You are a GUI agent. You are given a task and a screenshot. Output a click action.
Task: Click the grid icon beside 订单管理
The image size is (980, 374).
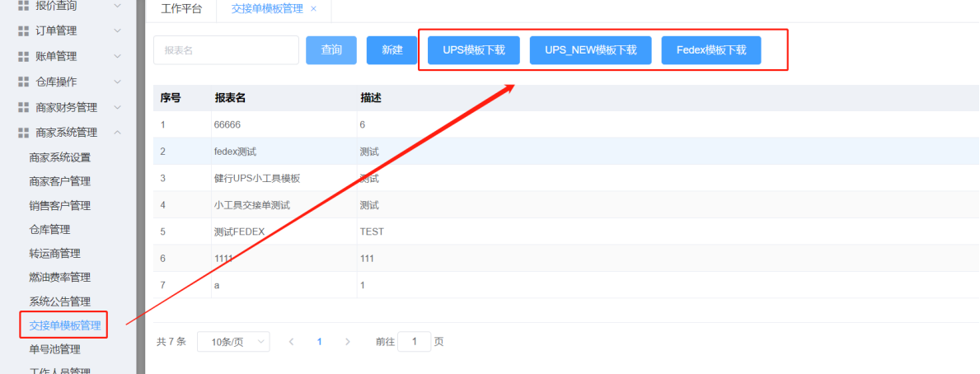[x=23, y=31]
